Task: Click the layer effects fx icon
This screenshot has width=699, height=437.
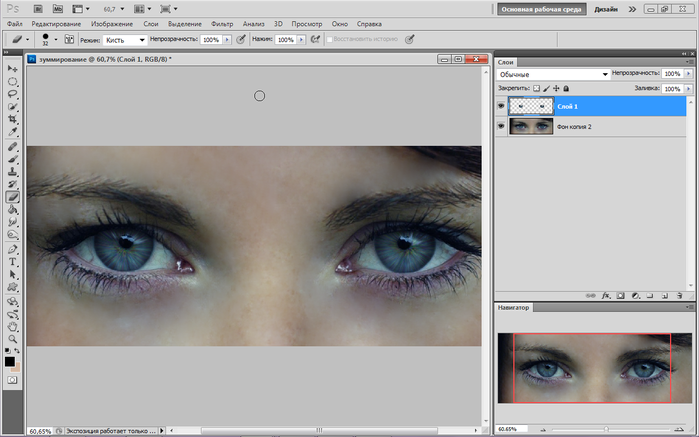Action: point(606,295)
